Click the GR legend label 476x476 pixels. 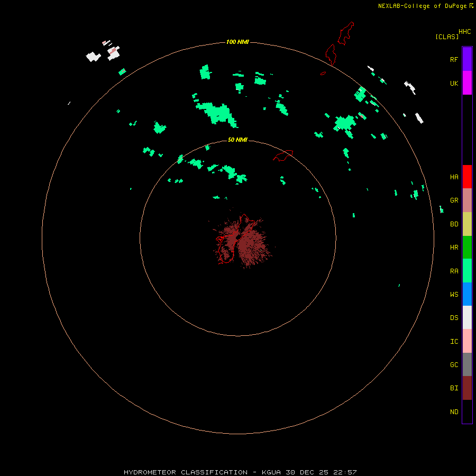pyautogui.click(x=454, y=200)
